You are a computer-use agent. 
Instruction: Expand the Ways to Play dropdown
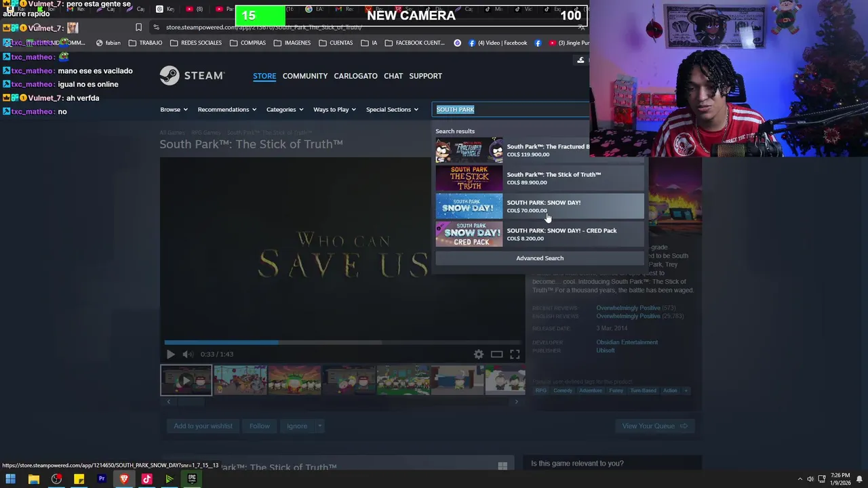click(x=334, y=109)
